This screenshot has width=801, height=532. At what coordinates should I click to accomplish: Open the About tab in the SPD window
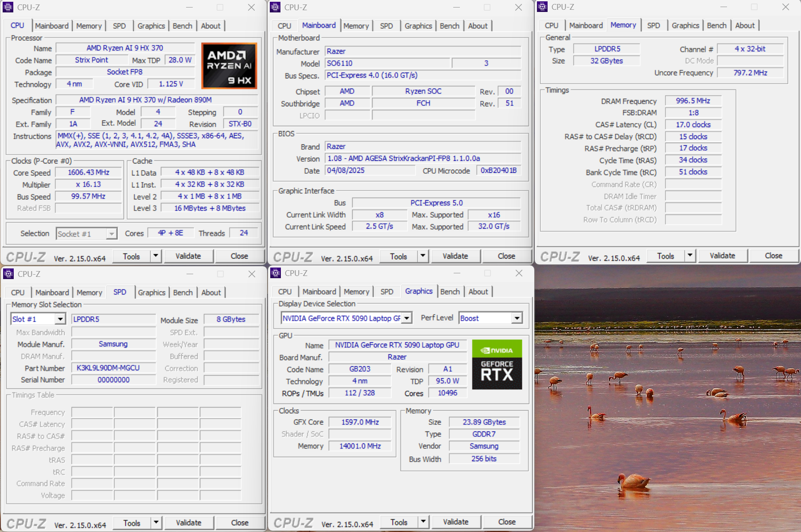point(211,292)
